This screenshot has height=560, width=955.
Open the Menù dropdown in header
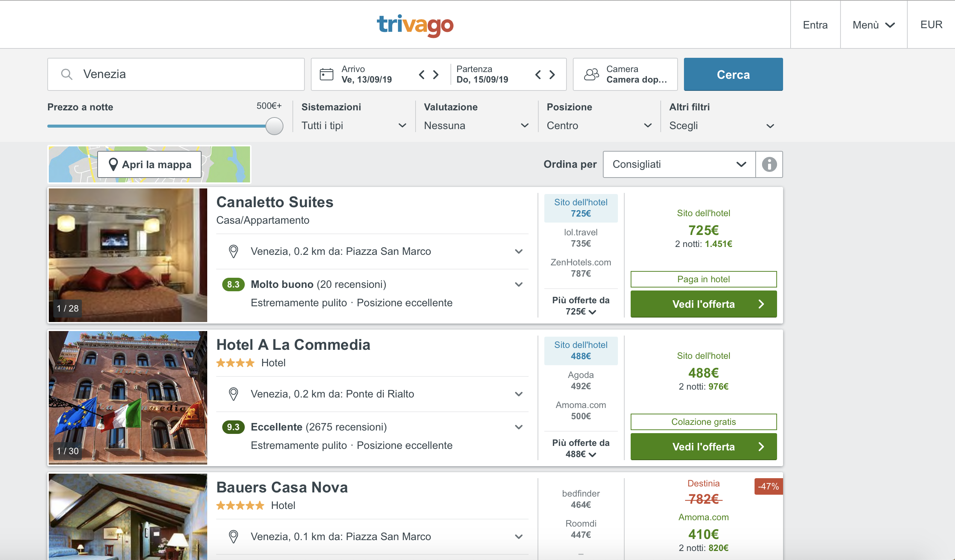point(873,25)
